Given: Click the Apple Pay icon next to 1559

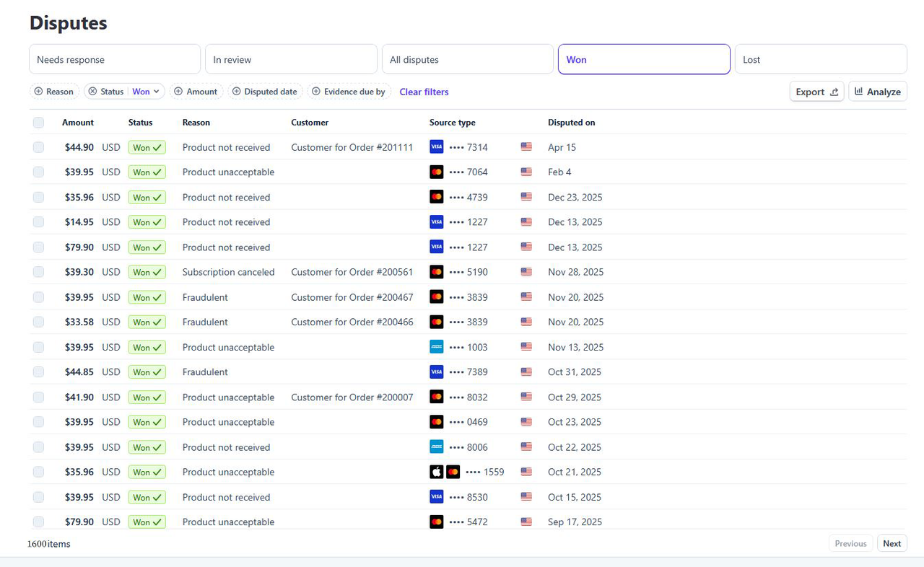Looking at the screenshot, I should pos(436,472).
